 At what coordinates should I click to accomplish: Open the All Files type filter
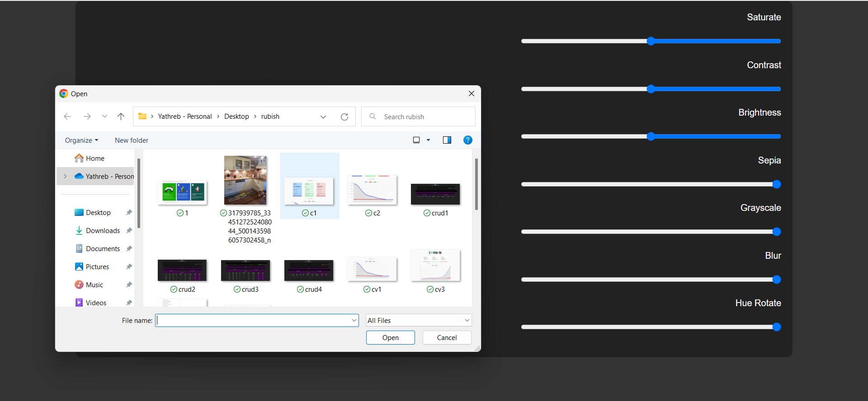(x=419, y=320)
